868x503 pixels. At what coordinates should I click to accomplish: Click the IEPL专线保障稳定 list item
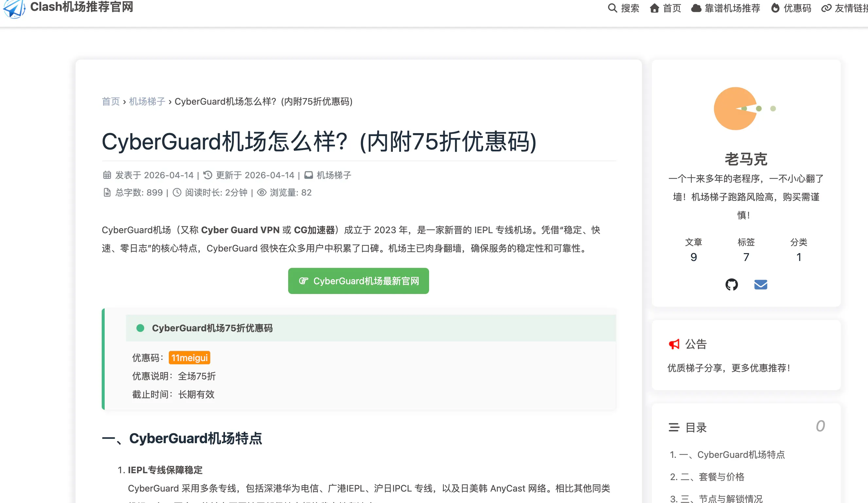click(165, 470)
